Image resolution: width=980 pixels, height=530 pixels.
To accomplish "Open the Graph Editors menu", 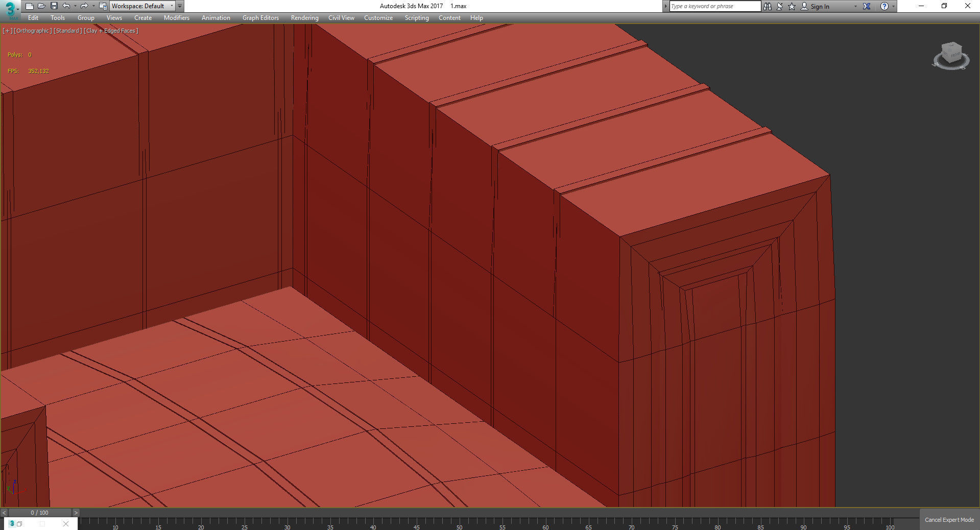I will click(x=260, y=18).
